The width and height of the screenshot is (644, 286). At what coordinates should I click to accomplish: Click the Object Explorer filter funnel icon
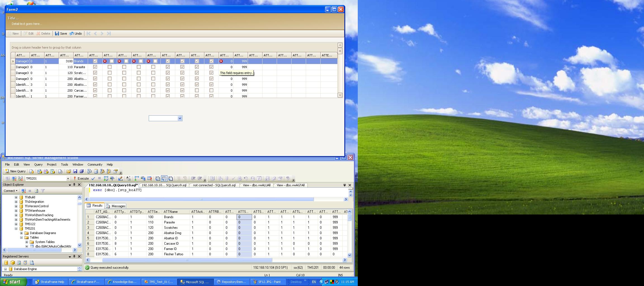pos(43,191)
